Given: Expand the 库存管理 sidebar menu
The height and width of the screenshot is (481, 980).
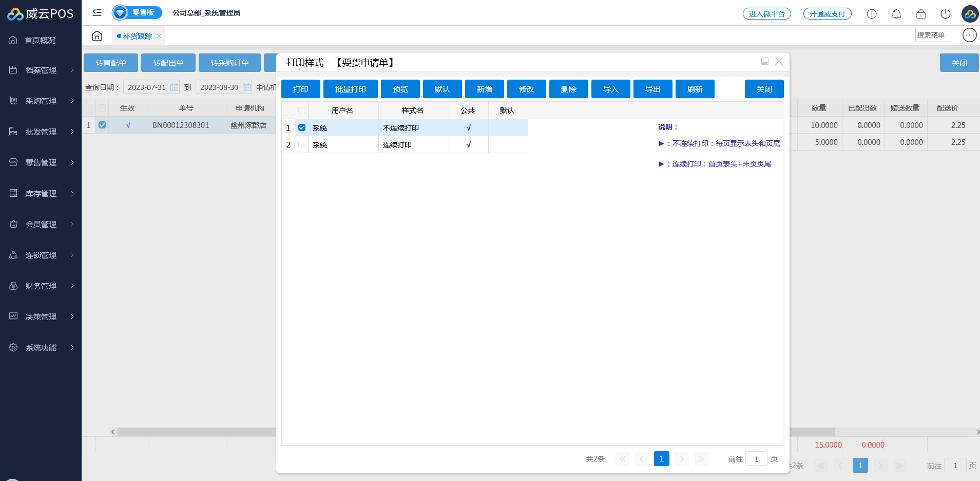Looking at the screenshot, I should 41,193.
